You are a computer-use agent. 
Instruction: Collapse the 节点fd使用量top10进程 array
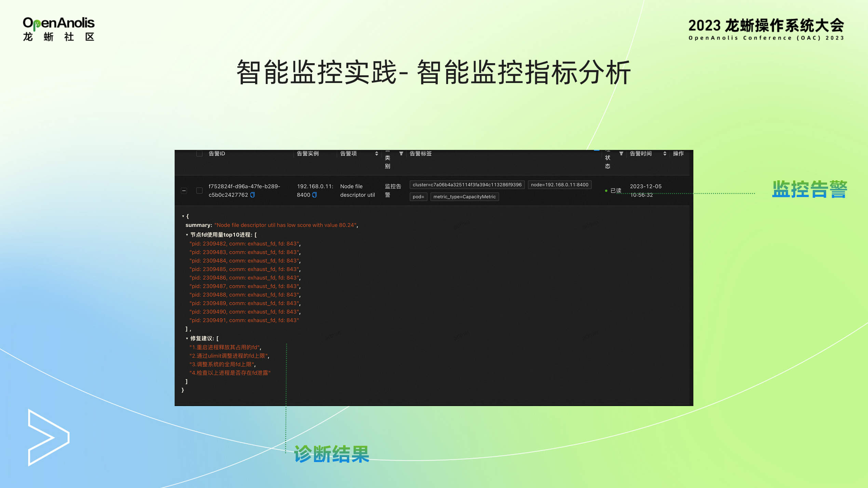(x=187, y=235)
